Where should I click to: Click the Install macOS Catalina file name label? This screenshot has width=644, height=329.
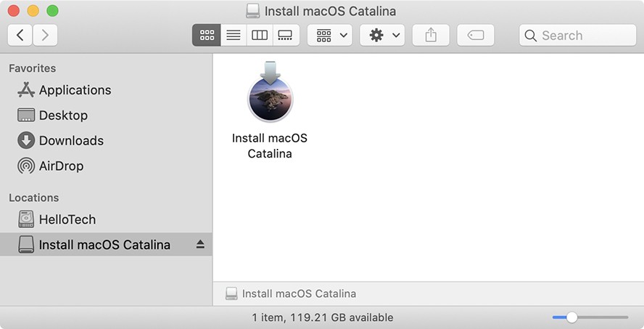coord(270,145)
